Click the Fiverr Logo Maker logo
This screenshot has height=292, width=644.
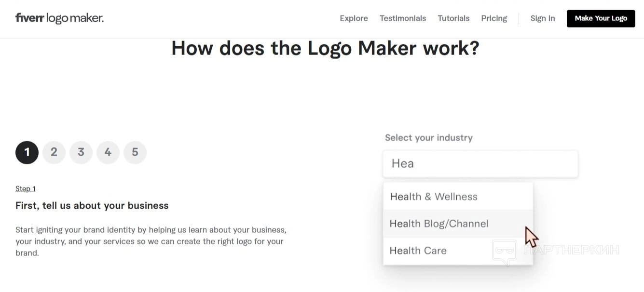(x=59, y=18)
